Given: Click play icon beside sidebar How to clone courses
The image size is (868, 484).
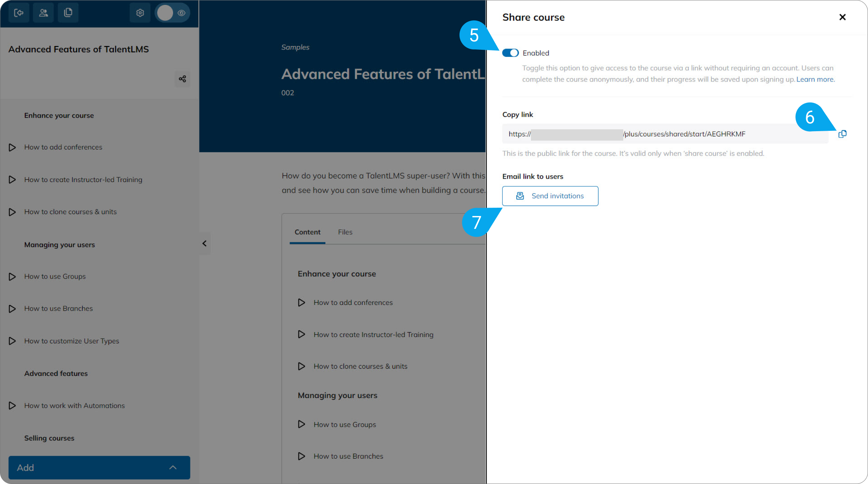Looking at the screenshot, I should coord(12,212).
